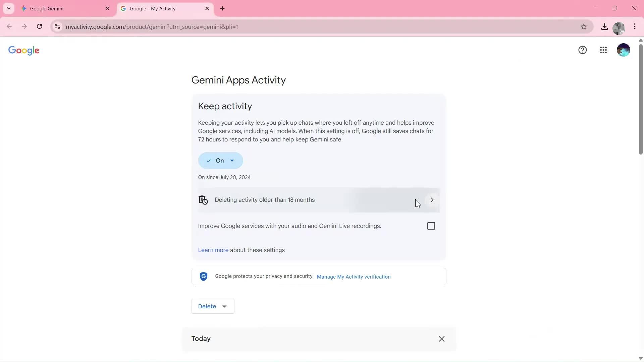
Task: Open the Chrome three-dot menu
Action: tap(635, 26)
